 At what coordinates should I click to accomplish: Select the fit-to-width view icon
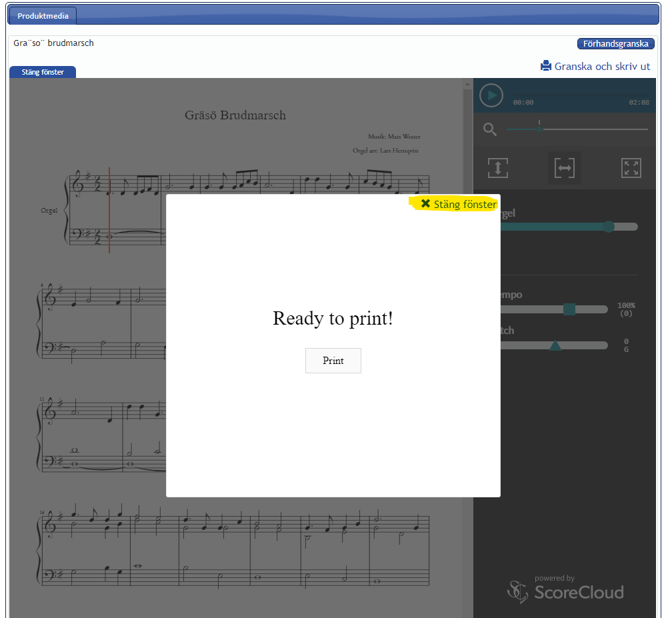pos(565,168)
